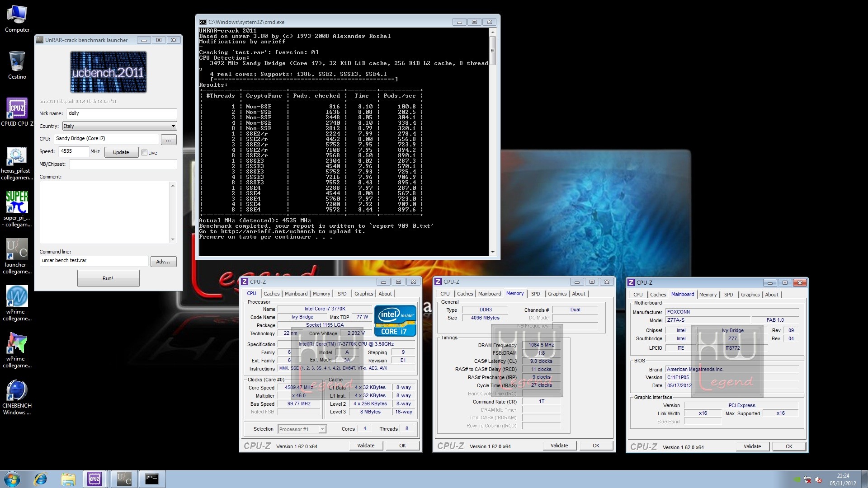The width and height of the screenshot is (868, 488).
Task: Click the Speed MHz input field
Action: 73,151
